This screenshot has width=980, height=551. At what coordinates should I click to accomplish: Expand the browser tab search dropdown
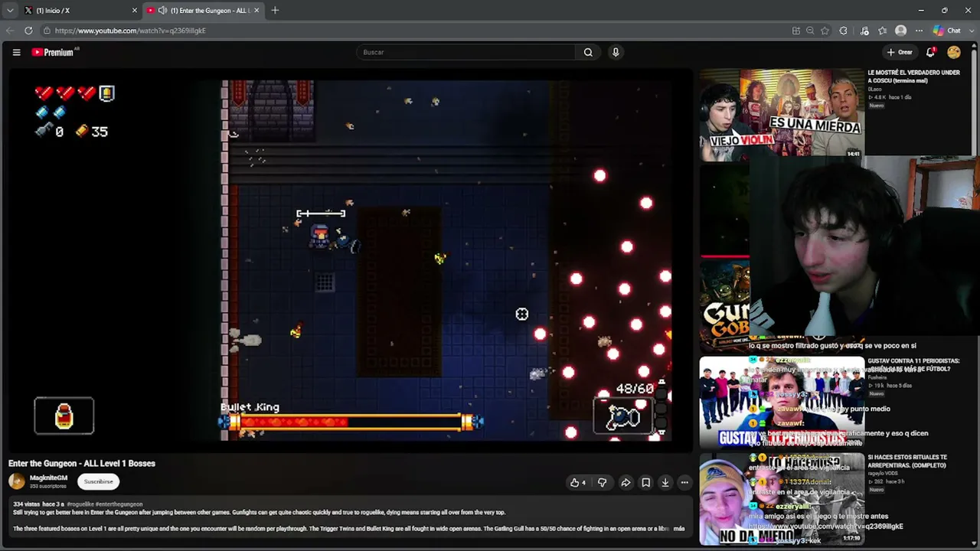pos(10,10)
